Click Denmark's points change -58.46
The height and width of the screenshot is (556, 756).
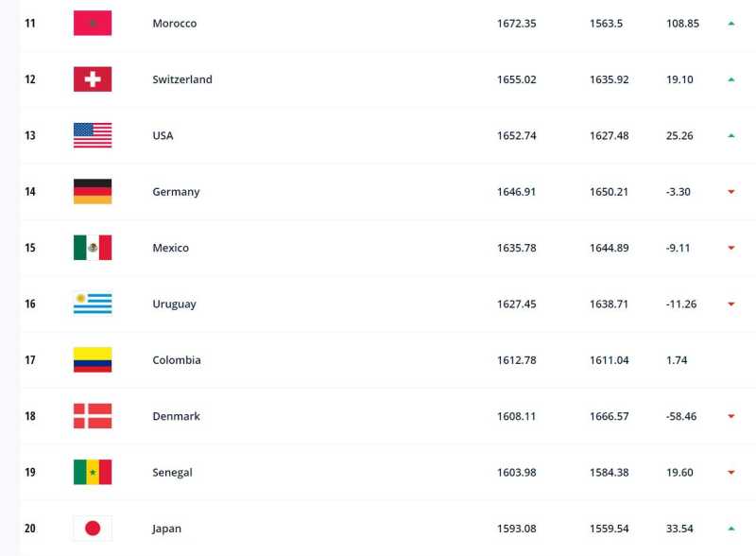[681, 416]
